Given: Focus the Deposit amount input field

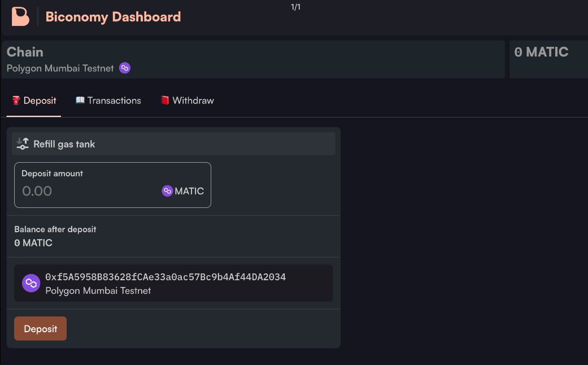Looking at the screenshot, I should coord(85,191).
